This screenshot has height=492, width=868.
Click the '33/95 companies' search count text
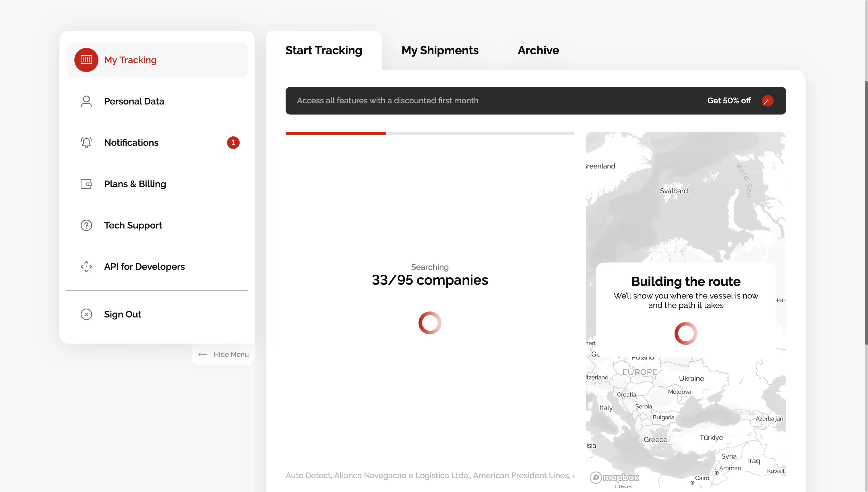coord(430,280)
